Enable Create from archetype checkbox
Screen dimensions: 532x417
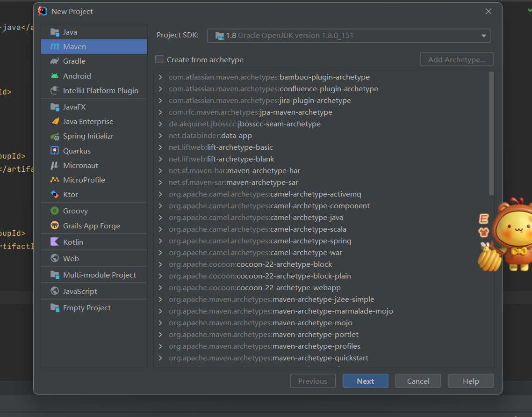pyautogui.click(x=159, y=59)
